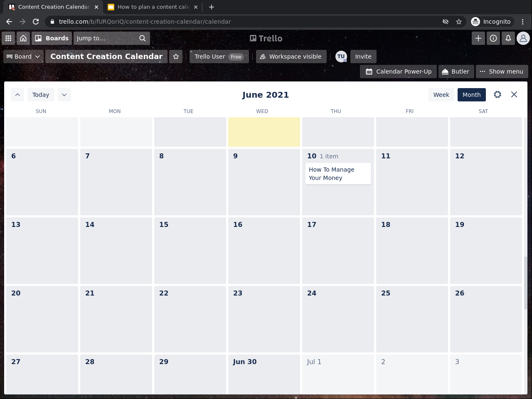Screen dimensions: 532x399
Task: Click the Invite button
Action: [x=363, y=57]
